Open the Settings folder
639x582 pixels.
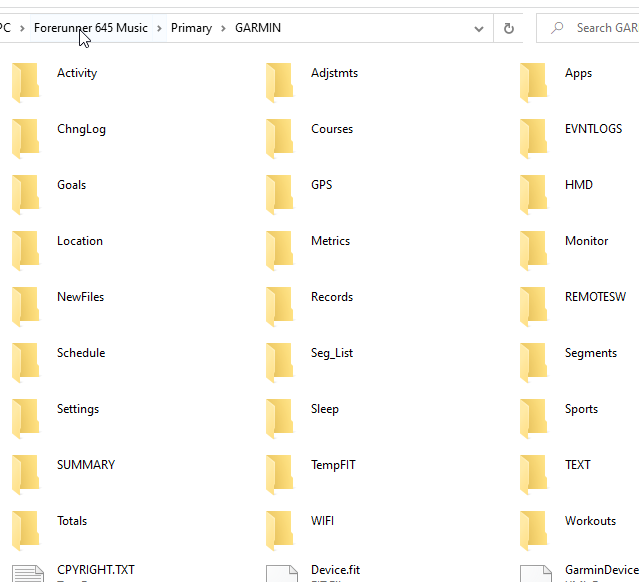point(77,409)
